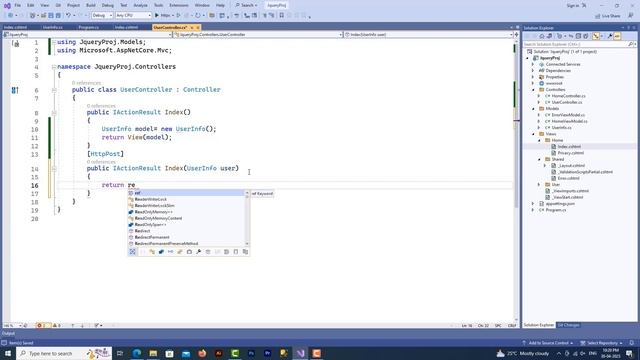This screenshot has width=640, height=360.
Task: Click the Sign in link
Action: (573, 6)
